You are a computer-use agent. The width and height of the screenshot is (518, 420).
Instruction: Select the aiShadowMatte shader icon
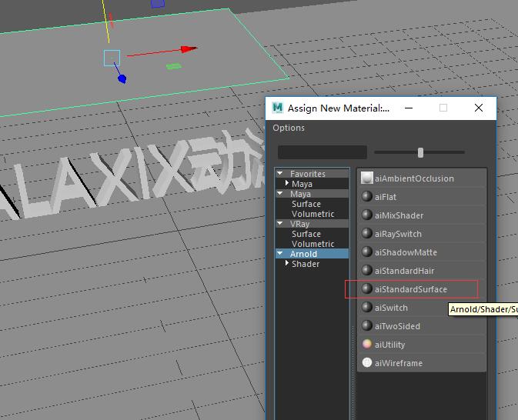click(366, 252)
